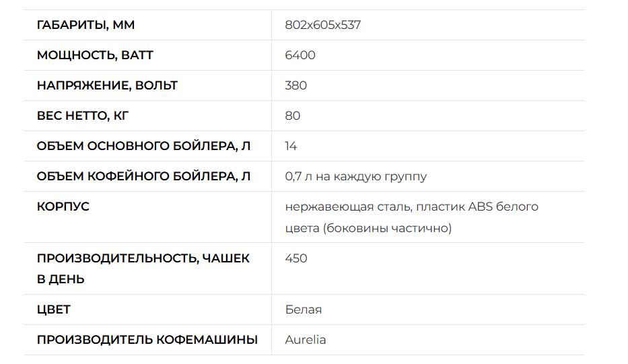Click the ОБЪЕМ КОФЕЙНОГО БОЙЛЕРА label

(x=143, y=176)
